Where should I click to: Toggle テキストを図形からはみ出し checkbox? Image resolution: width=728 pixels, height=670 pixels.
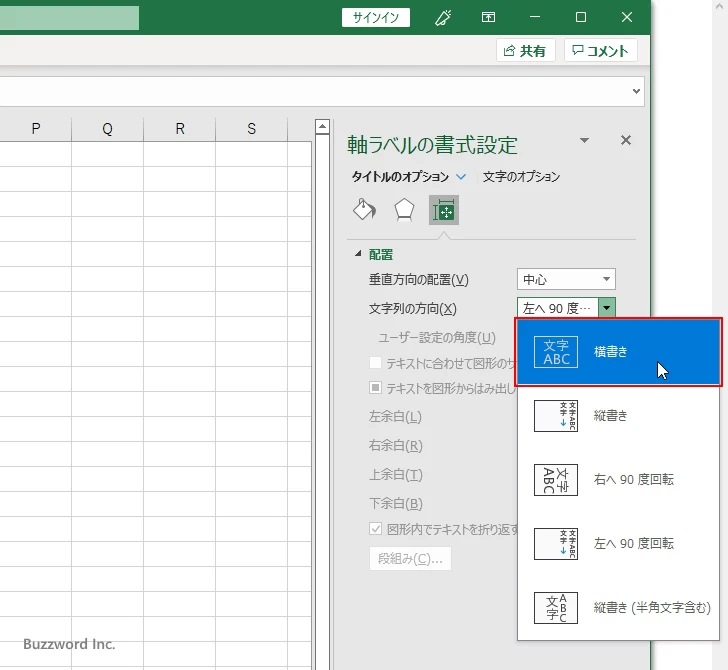(376, 387)
